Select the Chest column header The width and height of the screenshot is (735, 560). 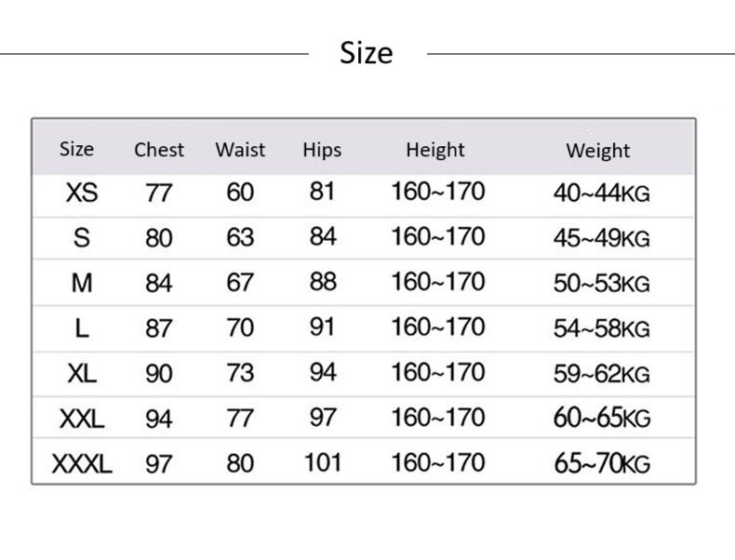(x=159, y=150)
